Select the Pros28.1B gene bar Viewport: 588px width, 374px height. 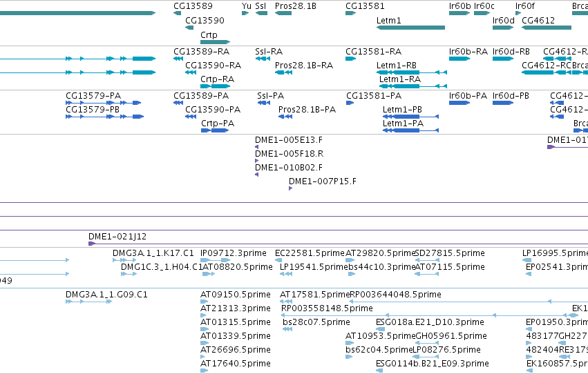283,13
